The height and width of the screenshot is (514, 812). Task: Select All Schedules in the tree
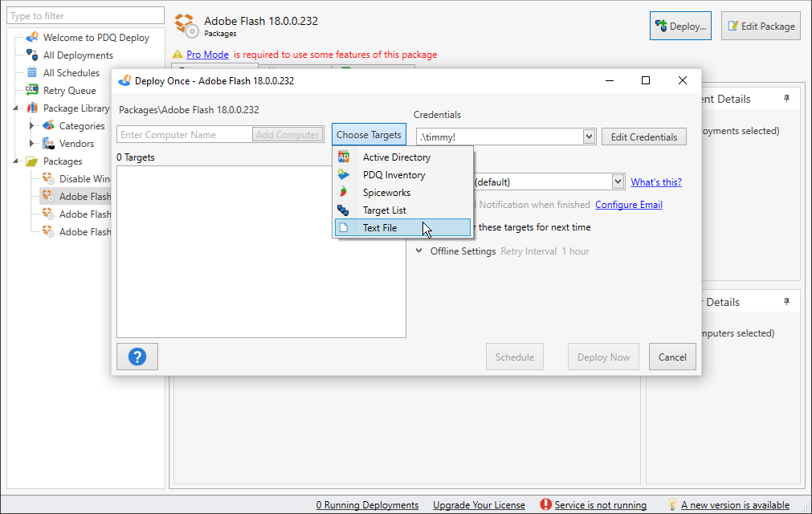click(x=71, y=72)
